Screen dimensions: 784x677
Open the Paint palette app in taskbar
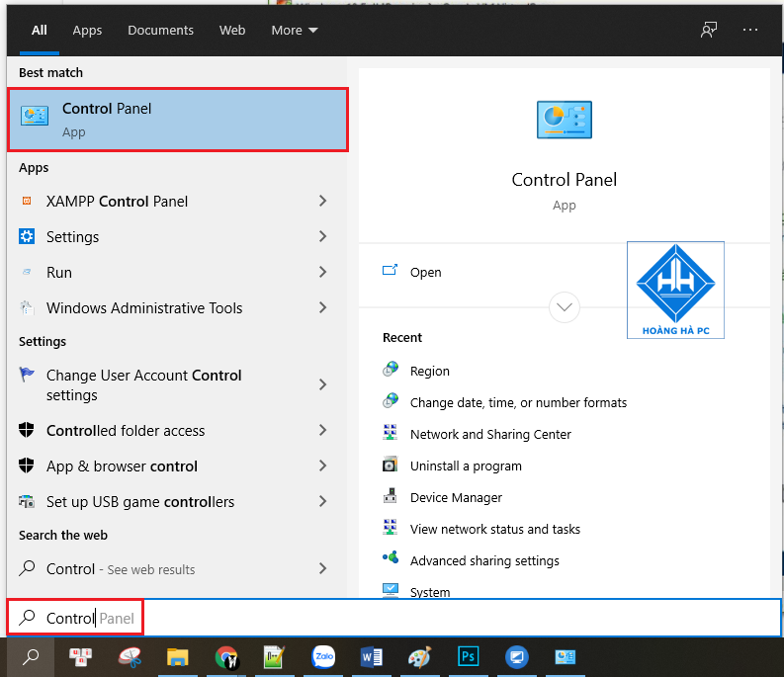point(419,657)
